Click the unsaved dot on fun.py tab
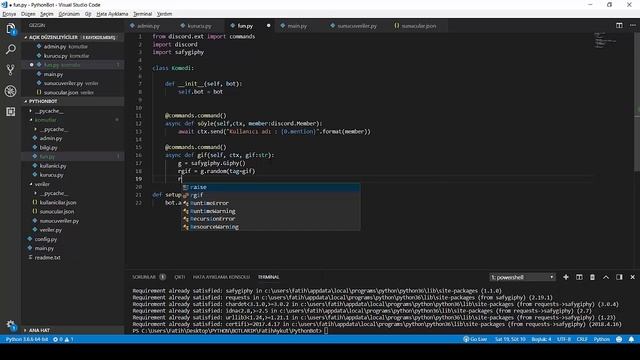 pyautogui.click(x=268, y=26)
